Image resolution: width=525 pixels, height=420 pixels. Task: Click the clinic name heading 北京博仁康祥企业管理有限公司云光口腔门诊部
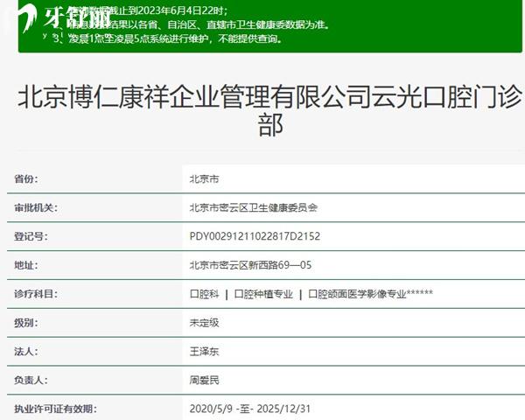269,110
